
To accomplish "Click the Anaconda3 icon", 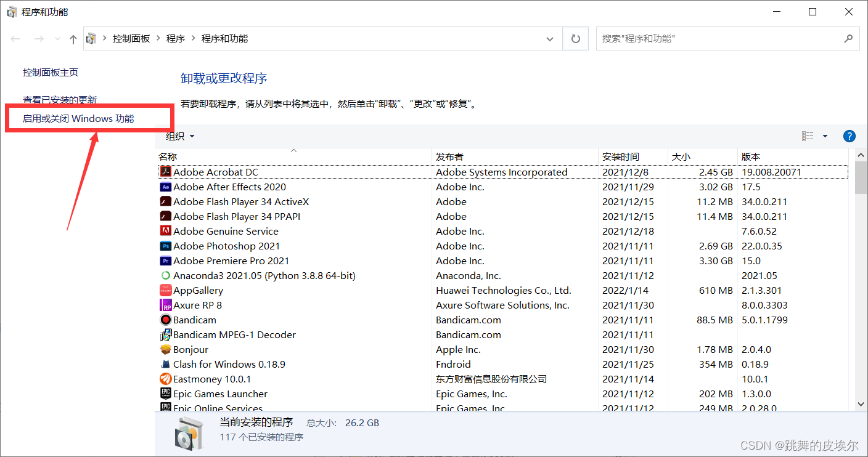I will pyautogui.click(x=165, y=275).
